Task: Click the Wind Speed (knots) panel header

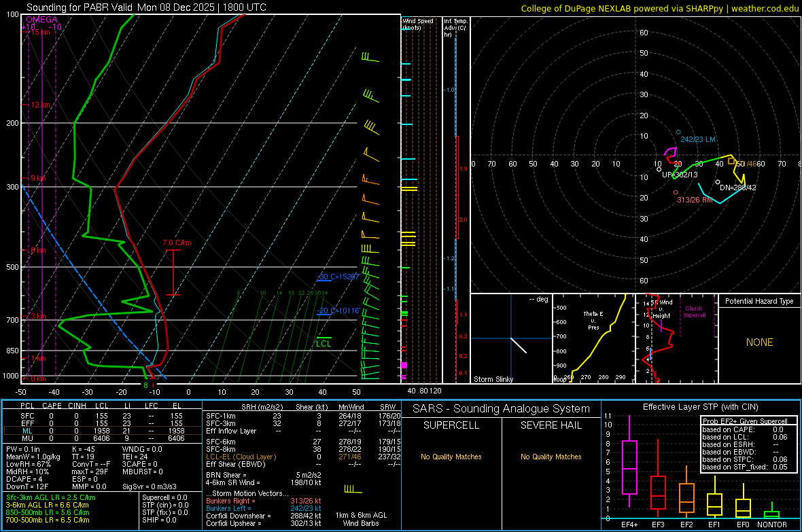Action: (418, 24)
